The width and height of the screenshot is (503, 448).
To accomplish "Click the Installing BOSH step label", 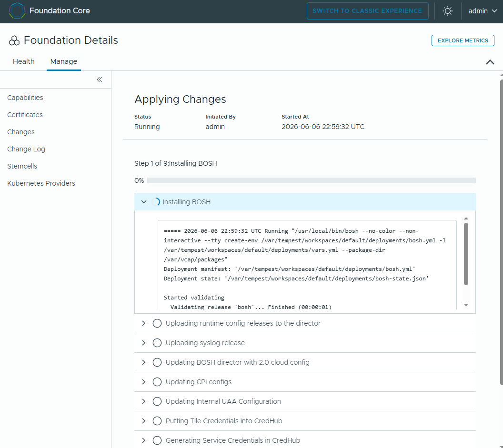I will pos(187,202).
